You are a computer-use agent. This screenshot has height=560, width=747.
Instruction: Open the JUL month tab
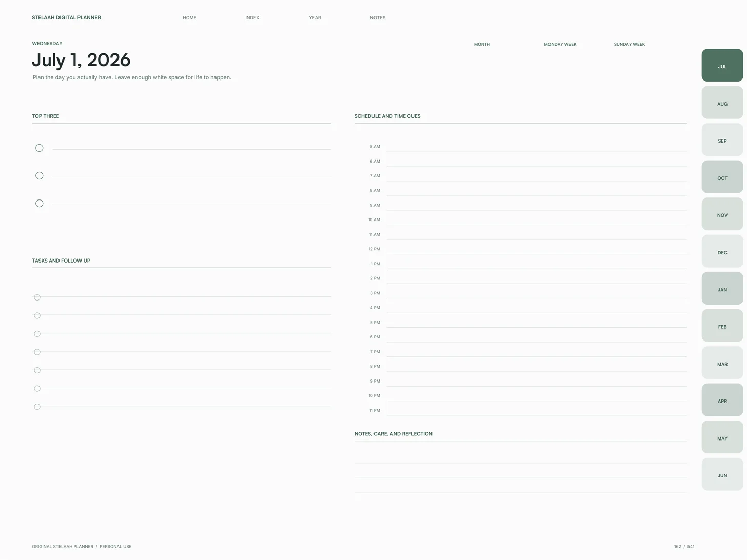click(722, 65)
